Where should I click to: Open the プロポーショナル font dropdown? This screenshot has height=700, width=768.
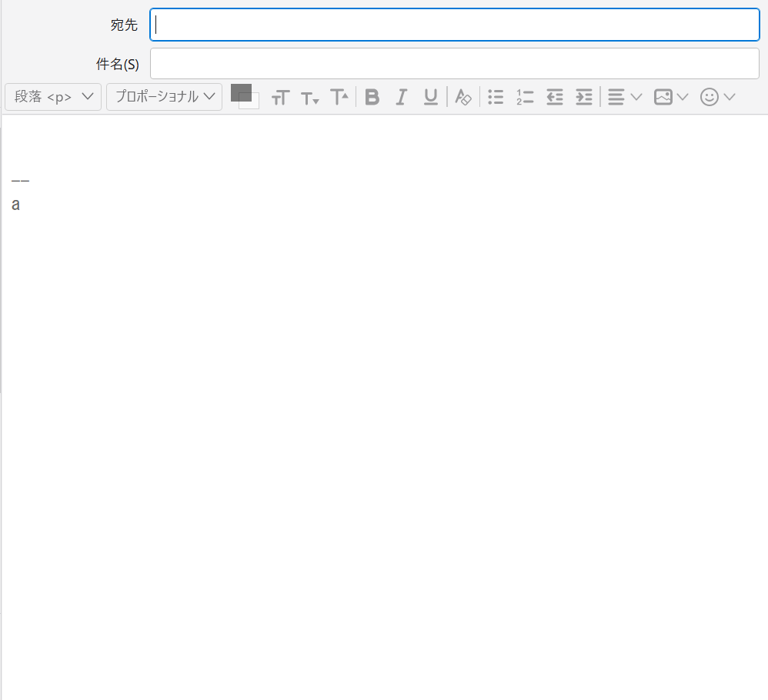pos(164,97)
